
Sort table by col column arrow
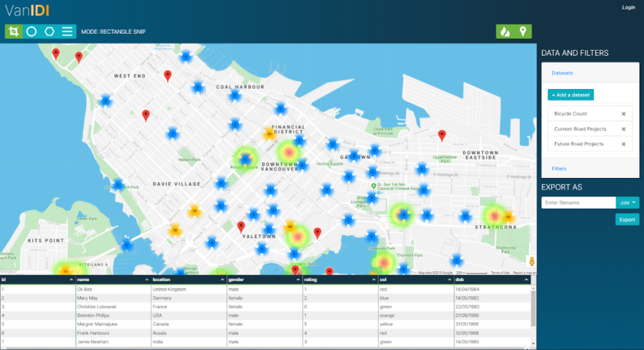(x=449, y=279)
